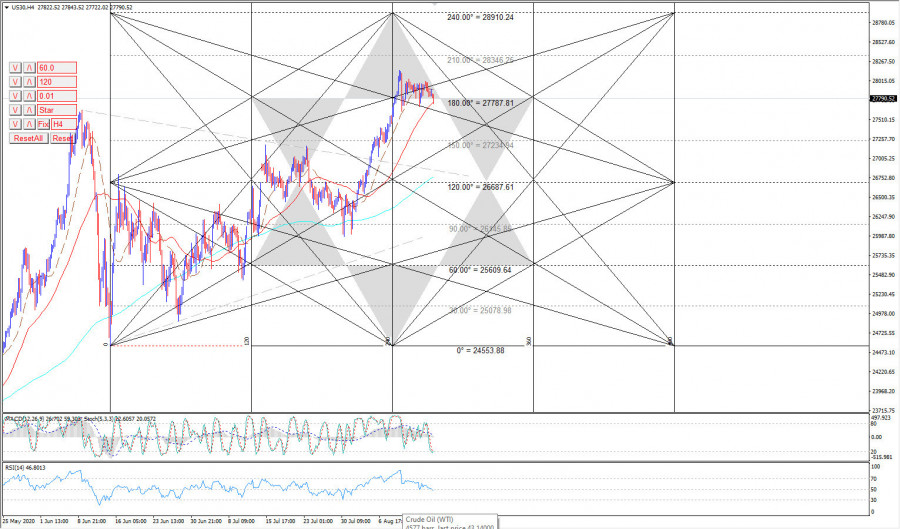Step the H4 timeframe up with its arrow
This screenshot has width=900, height=529.
coord(30,123)
